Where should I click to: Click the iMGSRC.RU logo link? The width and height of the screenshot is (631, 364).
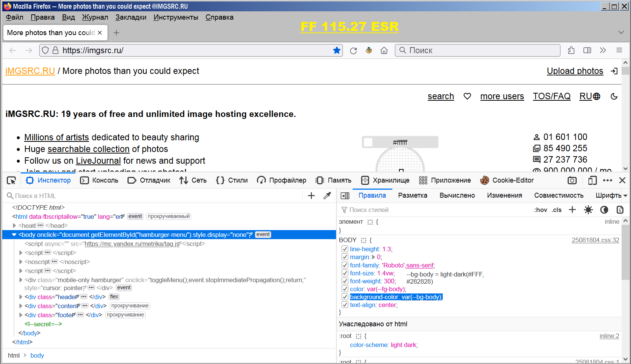(x=30, y=71)
